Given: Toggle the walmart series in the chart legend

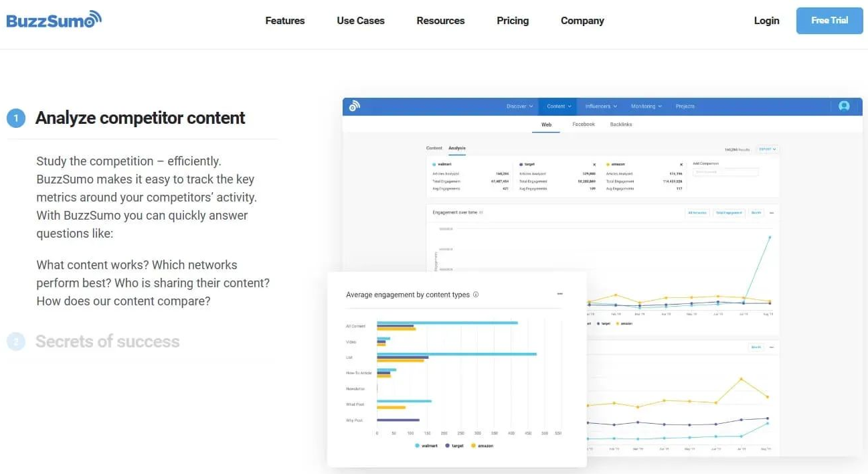Looking at the screenshot, I should [427, 445].
